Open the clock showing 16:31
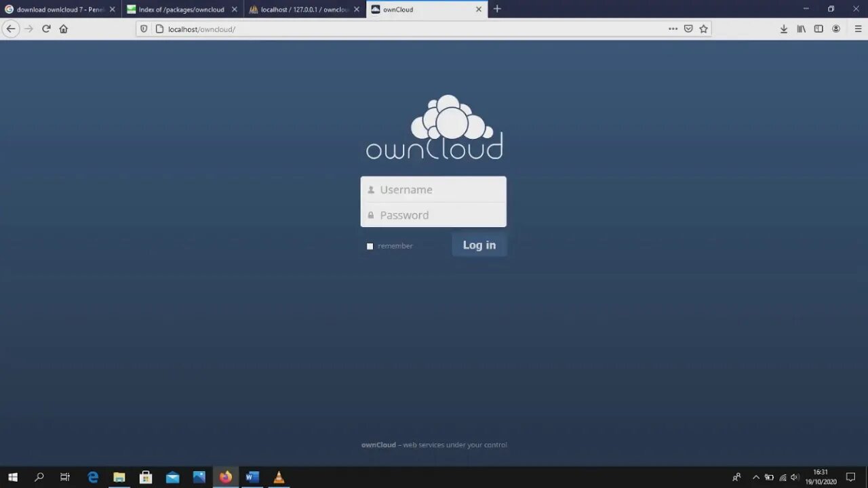 [821, 477]
